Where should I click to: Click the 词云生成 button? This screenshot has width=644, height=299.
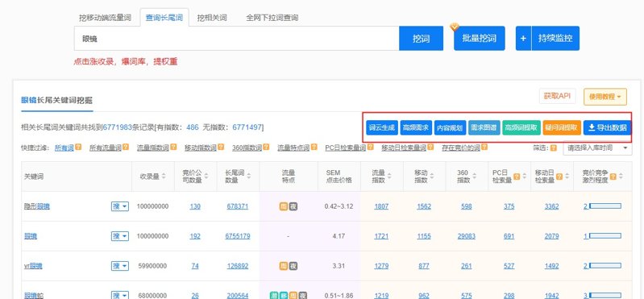(x=382, y=127)
